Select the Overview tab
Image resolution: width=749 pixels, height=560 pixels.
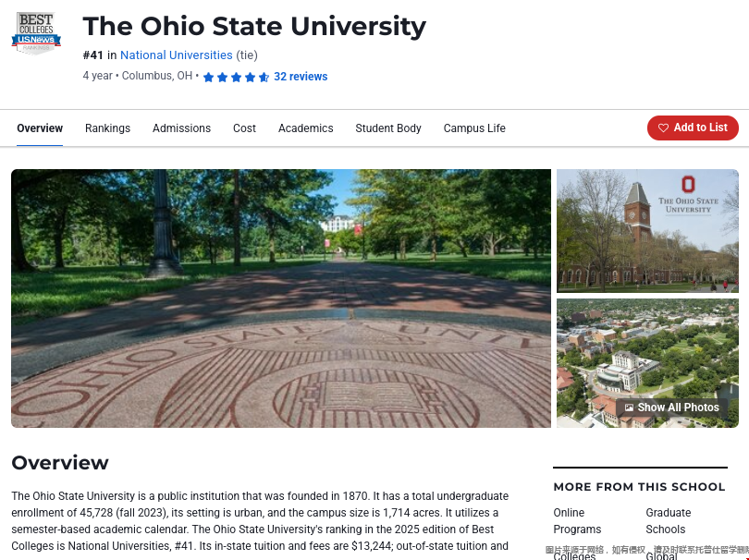(x=40, y=128)
